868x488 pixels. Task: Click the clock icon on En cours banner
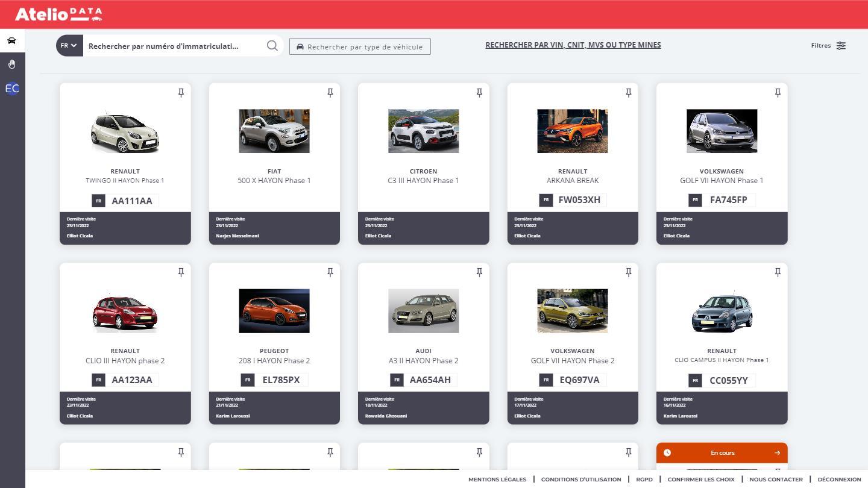[667, 453]
